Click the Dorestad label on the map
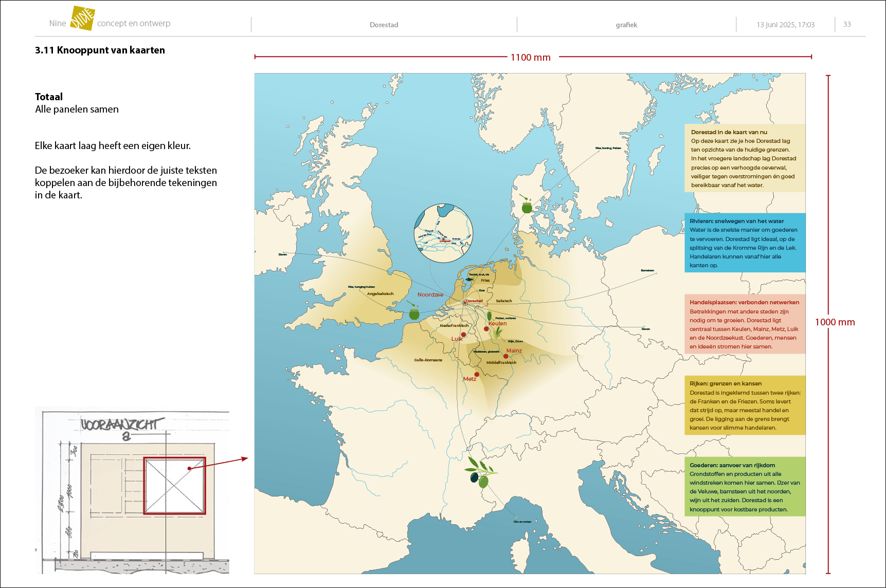The image size is (886, 588). 474,301
